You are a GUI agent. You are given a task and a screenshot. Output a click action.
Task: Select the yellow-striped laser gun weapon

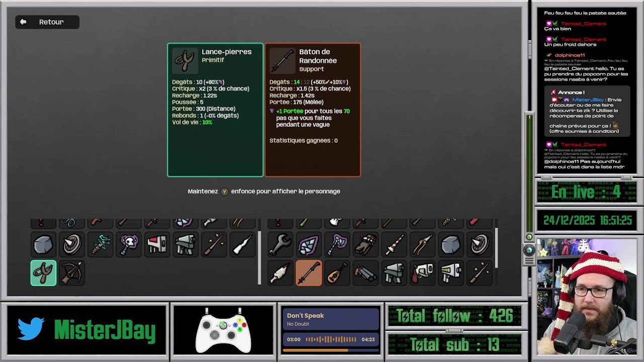point(451,273)
